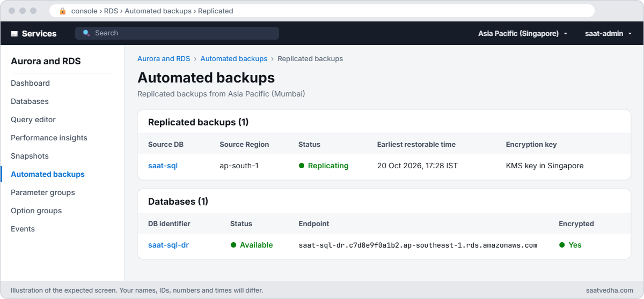The width and height of the screenshot is (644, 299).
Task: Open the Asia Pacific (Singapore) region dropdown
Action: (x=523, y=33)
